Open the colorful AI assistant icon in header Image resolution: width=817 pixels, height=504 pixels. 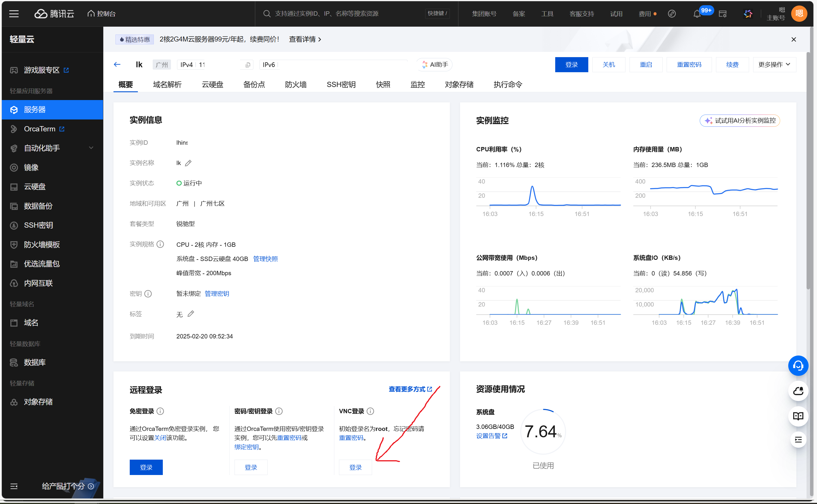coord(748,14)
